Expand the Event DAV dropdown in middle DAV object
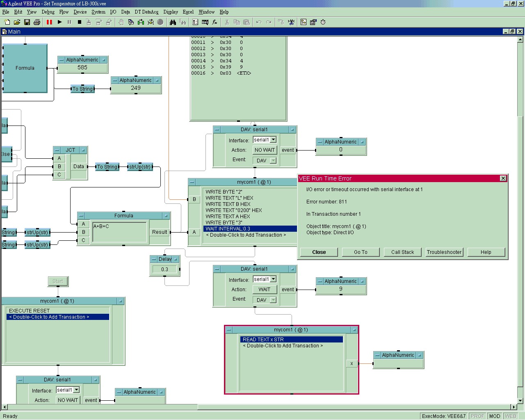Viewport: 525px width, 420px height. [x=273, y=300]
